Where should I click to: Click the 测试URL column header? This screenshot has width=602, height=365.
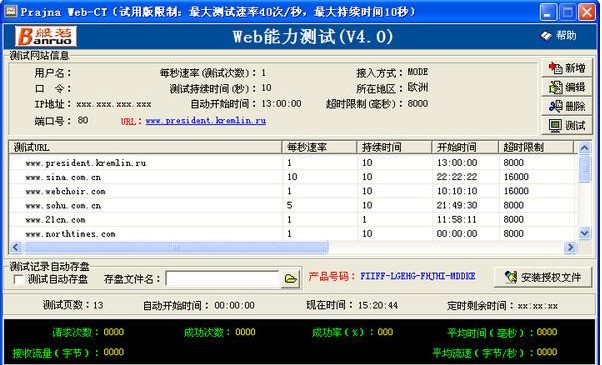click(x=146, y=147)
